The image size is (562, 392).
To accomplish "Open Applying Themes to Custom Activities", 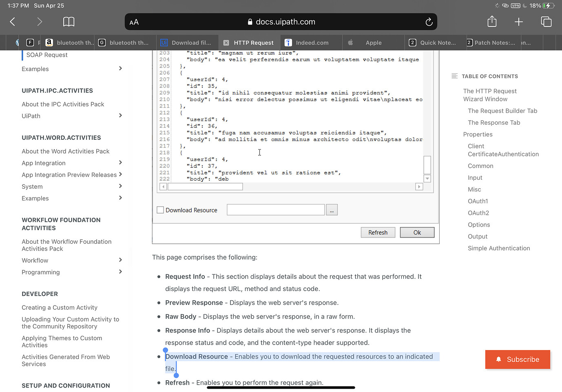I will coord(62,341).
